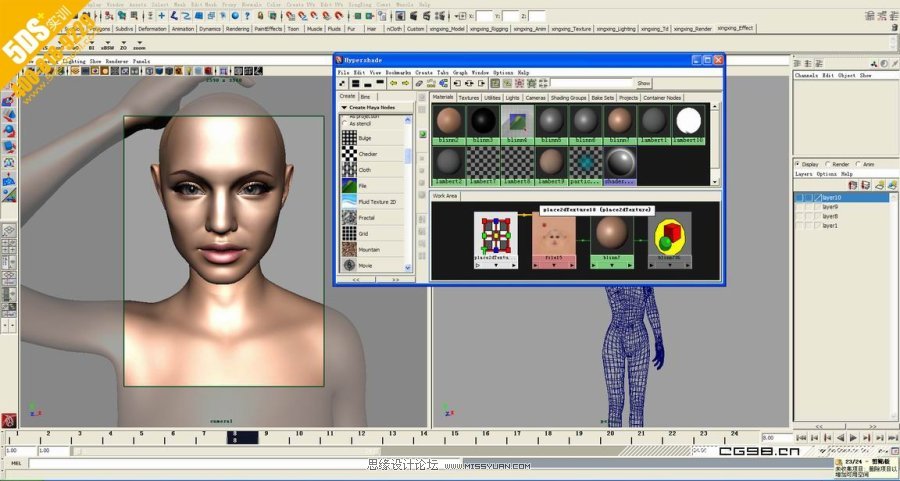The image size is (900, 481).
Task: Click the create new layer icon
Action: coord(878,185)
